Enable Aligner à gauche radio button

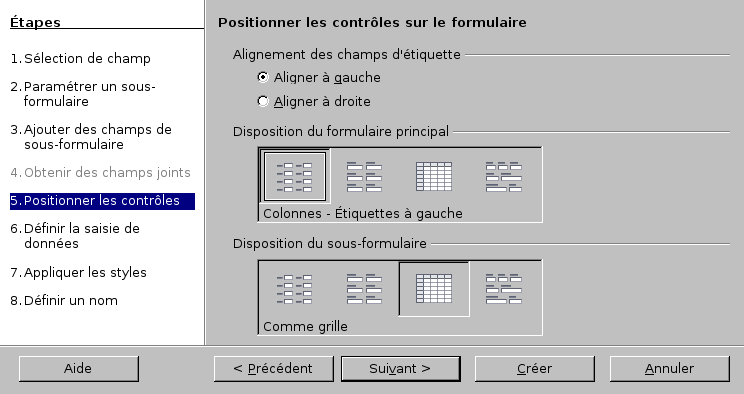point(263,77)
